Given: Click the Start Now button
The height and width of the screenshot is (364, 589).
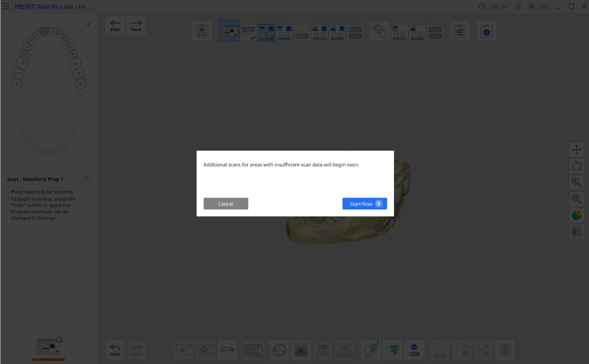Looking at the screenshot, I should click(x=364, y=204).
